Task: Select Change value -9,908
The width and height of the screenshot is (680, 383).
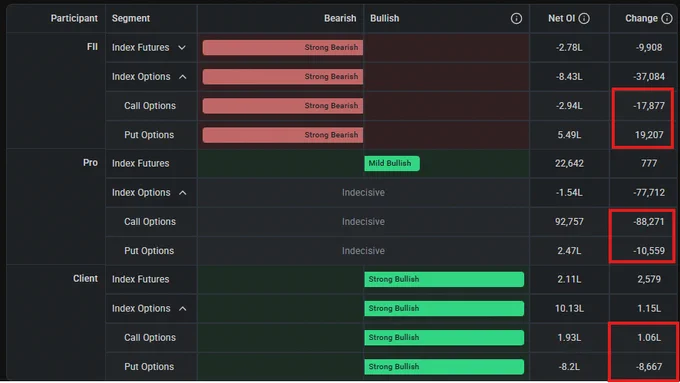Action: click(x=649, y=47)
